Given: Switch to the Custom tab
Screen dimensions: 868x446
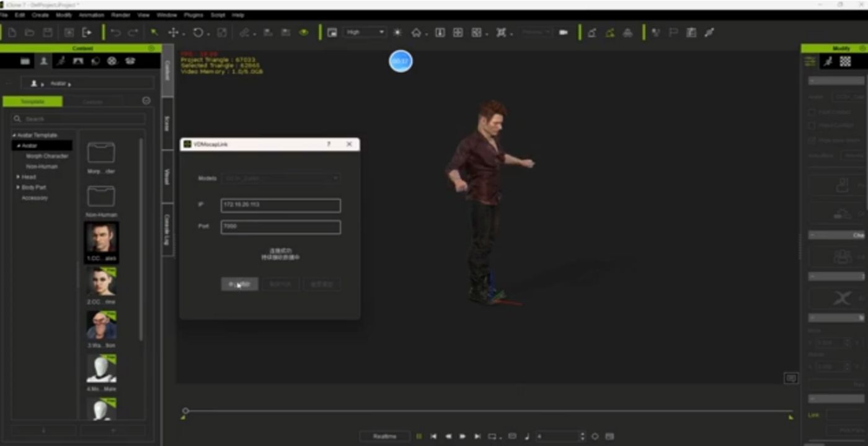Looking at the screenshot, I should 93,102.
